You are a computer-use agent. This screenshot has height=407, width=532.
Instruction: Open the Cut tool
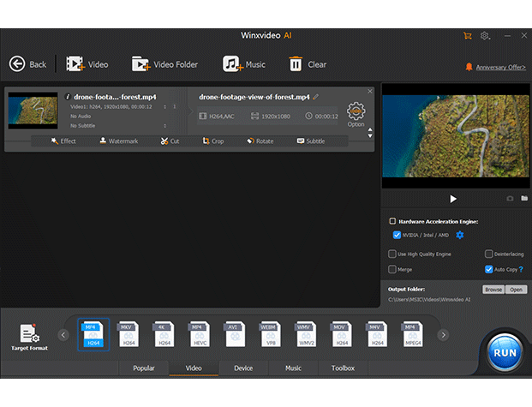tap(170, 141)
